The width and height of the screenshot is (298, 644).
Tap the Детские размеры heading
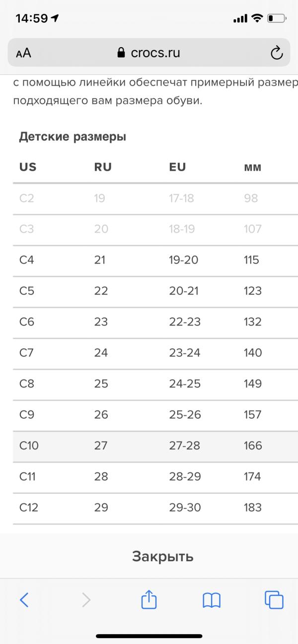click(x=73, y=137)
